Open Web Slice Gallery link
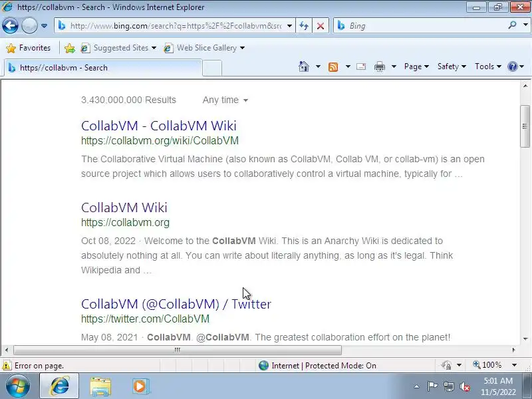532x399 pixels. click(x=204, y=48)
